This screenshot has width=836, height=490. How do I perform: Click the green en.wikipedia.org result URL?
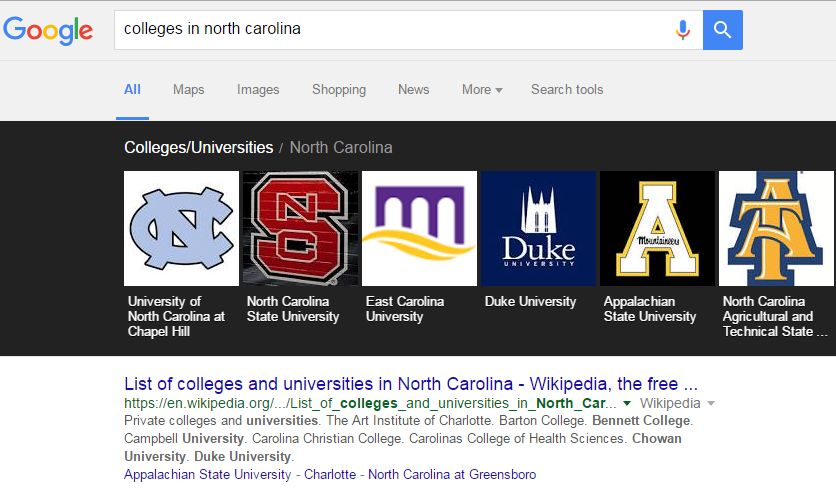pos(370,403)
